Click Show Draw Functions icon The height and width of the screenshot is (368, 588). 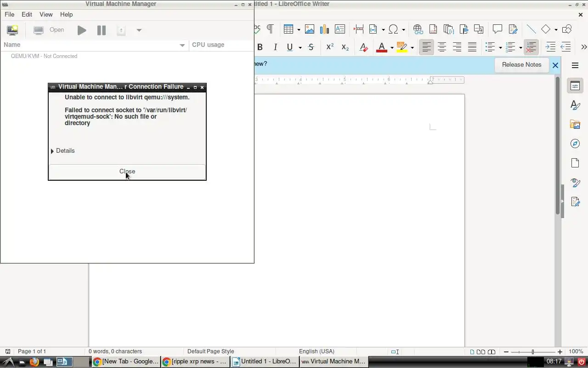coord(567,29)
